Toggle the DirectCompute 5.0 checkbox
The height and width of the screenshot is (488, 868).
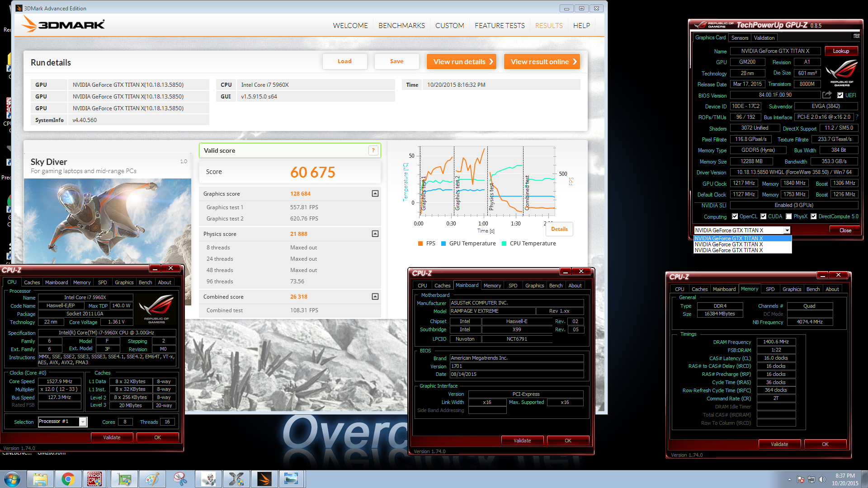pos(813,216)
